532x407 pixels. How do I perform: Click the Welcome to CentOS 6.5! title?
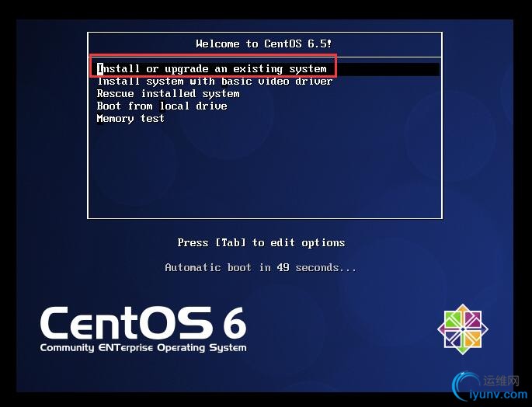point(263,43)
